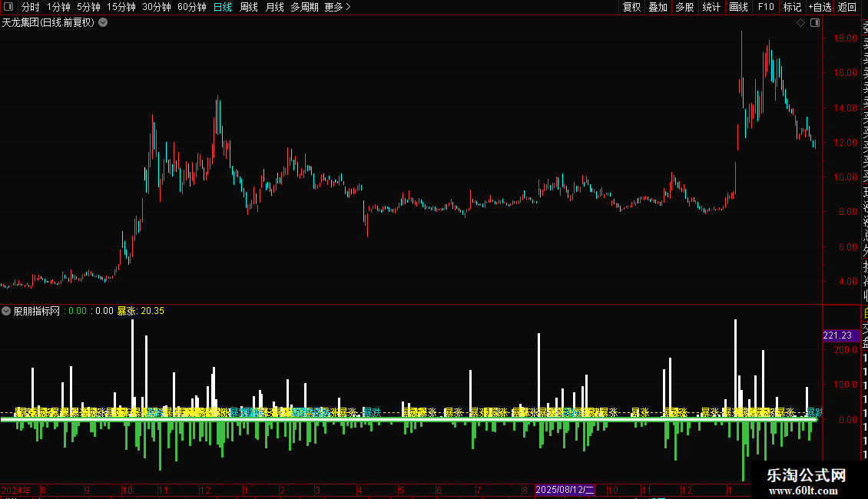This screenshot has height=499, width=868.
Task: Click the 暴涨: 20.35 indicator value
Action: point(141,311)
